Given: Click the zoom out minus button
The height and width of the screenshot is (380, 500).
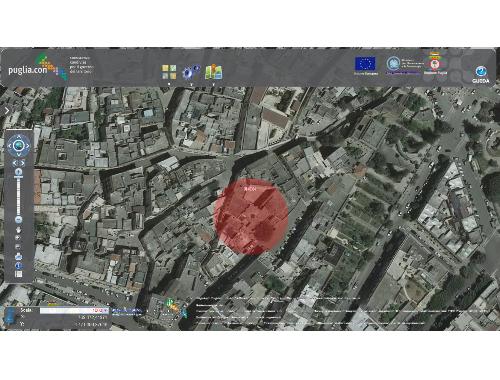Looking at the screenshot, I should (x=19, y=220).
